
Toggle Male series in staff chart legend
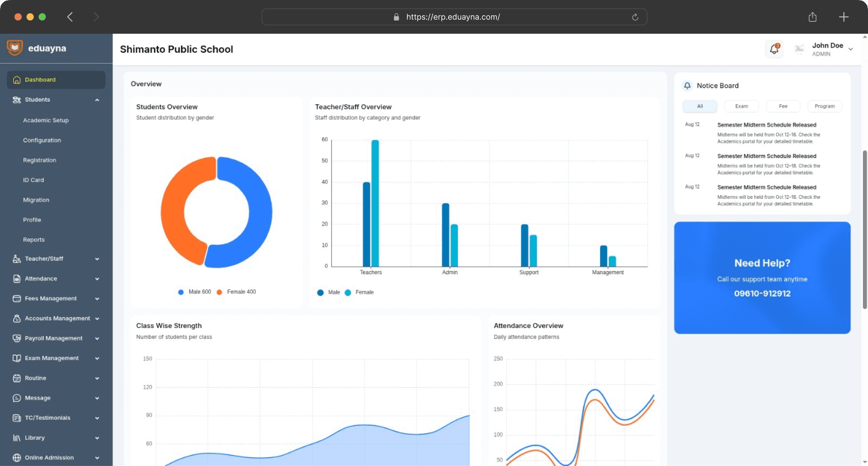[329, 293]
